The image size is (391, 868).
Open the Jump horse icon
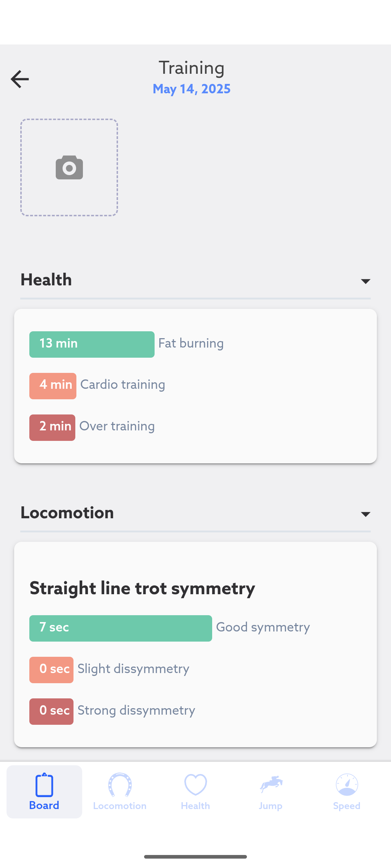pyautogui.click(x=271, y=784)
